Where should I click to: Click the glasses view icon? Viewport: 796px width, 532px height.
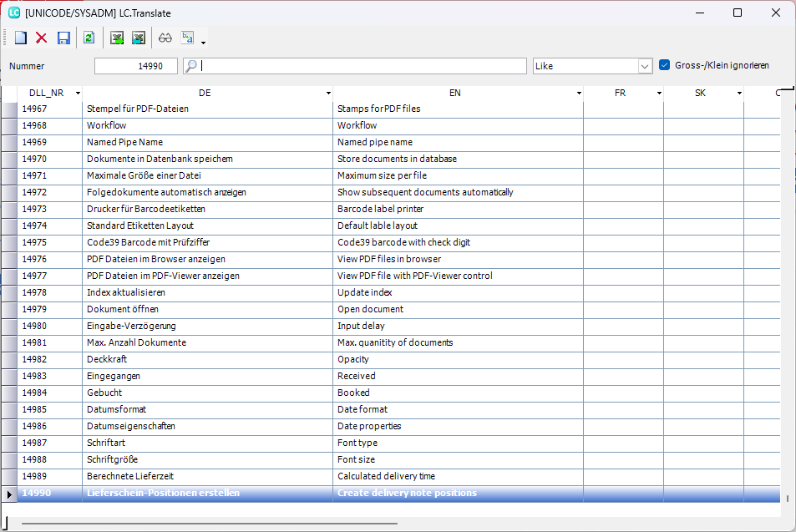(x=165, y=38)
